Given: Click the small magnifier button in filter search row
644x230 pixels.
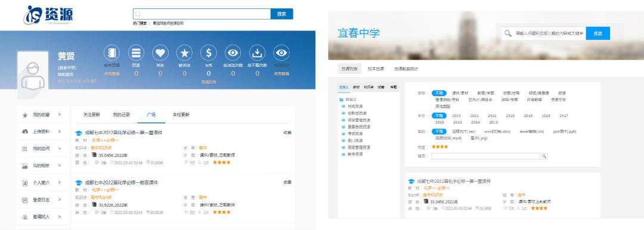Looking at the screenshot, I should [x=544, y=157].
